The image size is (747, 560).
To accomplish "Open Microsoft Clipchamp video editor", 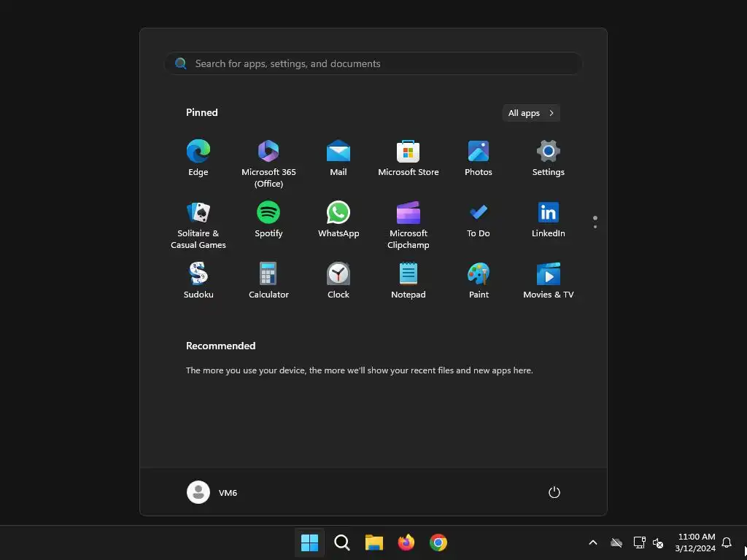I will pos(409,225).
